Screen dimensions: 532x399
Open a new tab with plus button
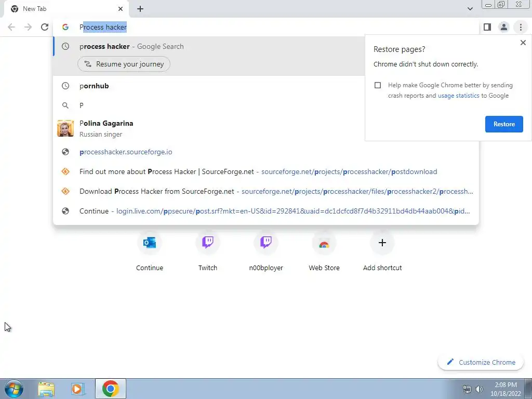pyautogui.click(x=140, y=9)
